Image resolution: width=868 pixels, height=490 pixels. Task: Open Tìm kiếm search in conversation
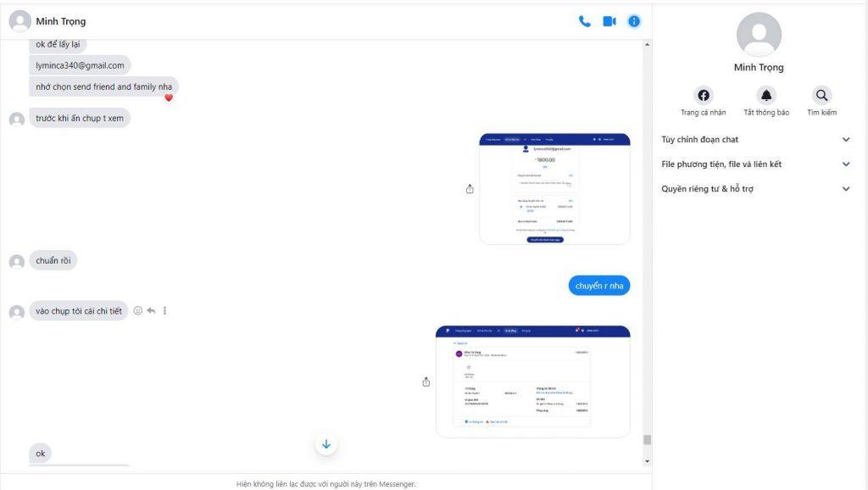click(821, 96)
